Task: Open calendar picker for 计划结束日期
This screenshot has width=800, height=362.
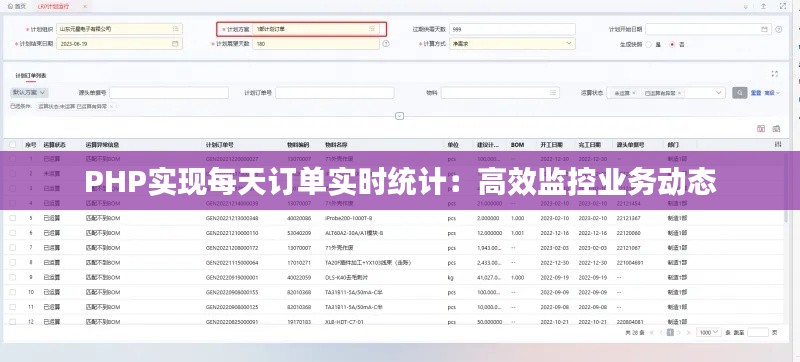Action: tap(175, 44)
